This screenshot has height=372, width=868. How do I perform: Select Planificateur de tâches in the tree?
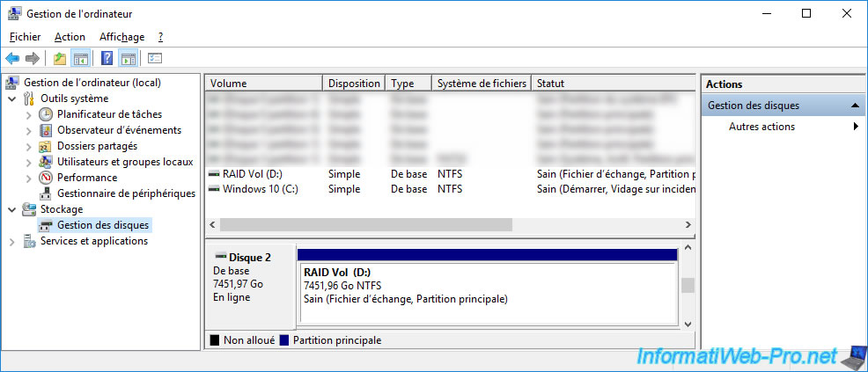[109, 114]
